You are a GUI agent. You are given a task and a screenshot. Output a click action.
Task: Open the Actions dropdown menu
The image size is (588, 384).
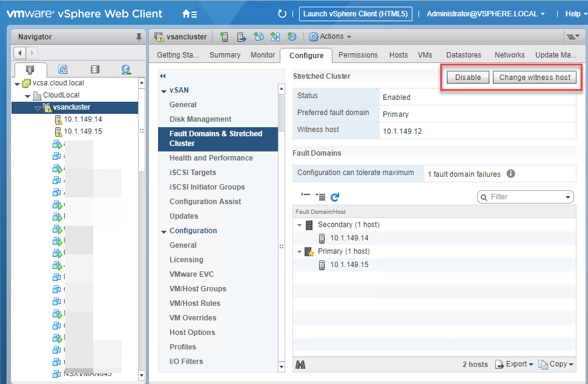330,36
